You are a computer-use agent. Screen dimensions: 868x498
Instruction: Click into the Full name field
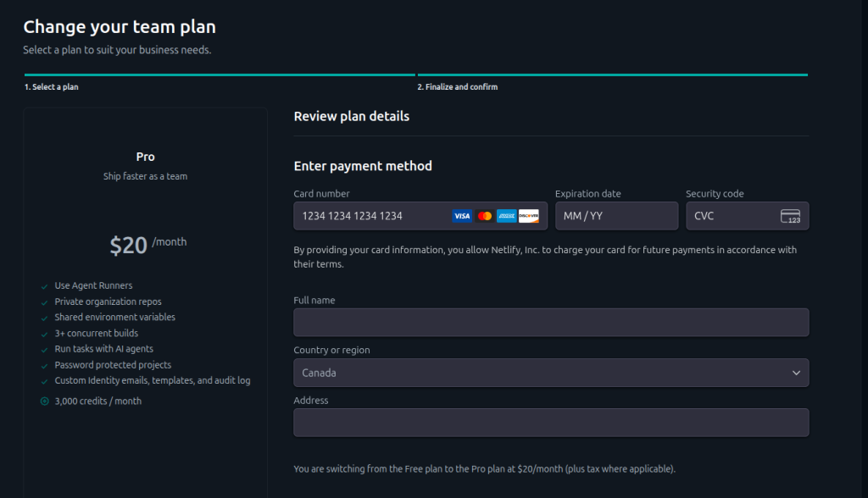tap(551, 322)
